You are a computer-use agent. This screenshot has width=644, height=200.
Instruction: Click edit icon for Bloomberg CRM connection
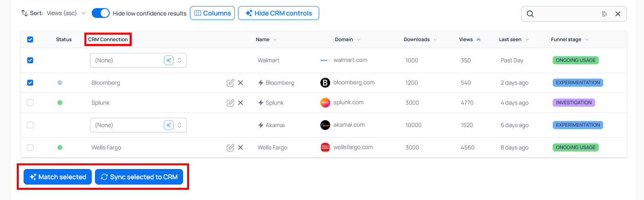tap(230, 83)
